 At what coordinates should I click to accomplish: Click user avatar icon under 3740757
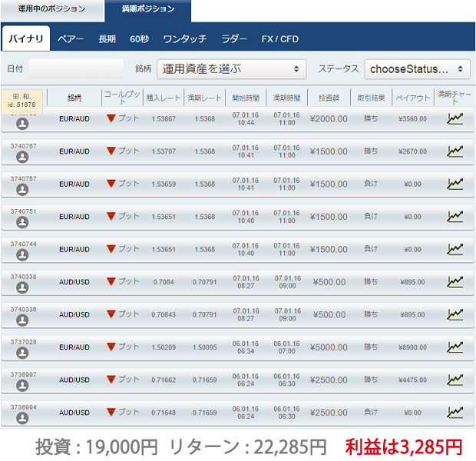[22, 189]
